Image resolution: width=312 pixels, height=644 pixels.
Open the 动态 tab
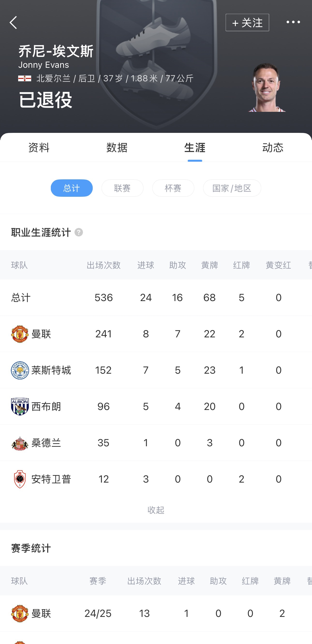(273, 147)
